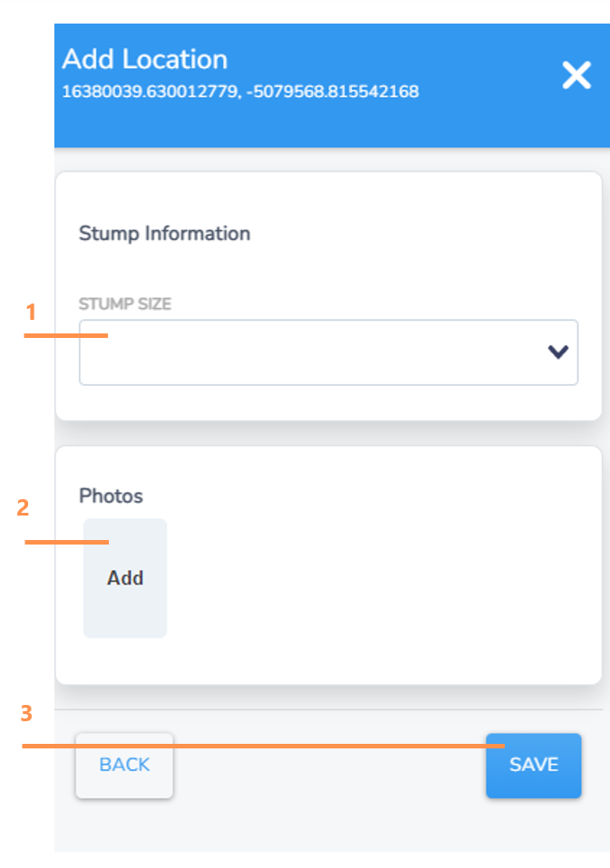Save the new stump location
The width and height of the screenshot is (610, 868).
click(x=533, y=766)
